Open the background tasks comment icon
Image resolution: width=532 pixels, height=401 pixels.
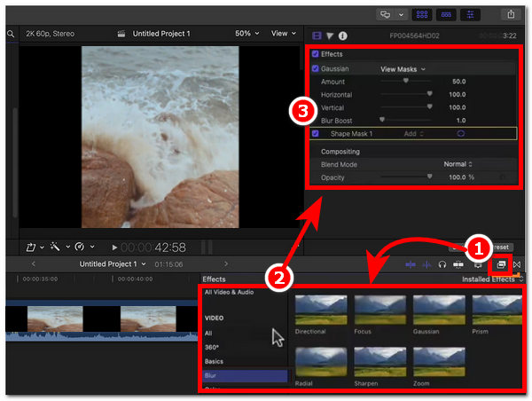[385, 14]
